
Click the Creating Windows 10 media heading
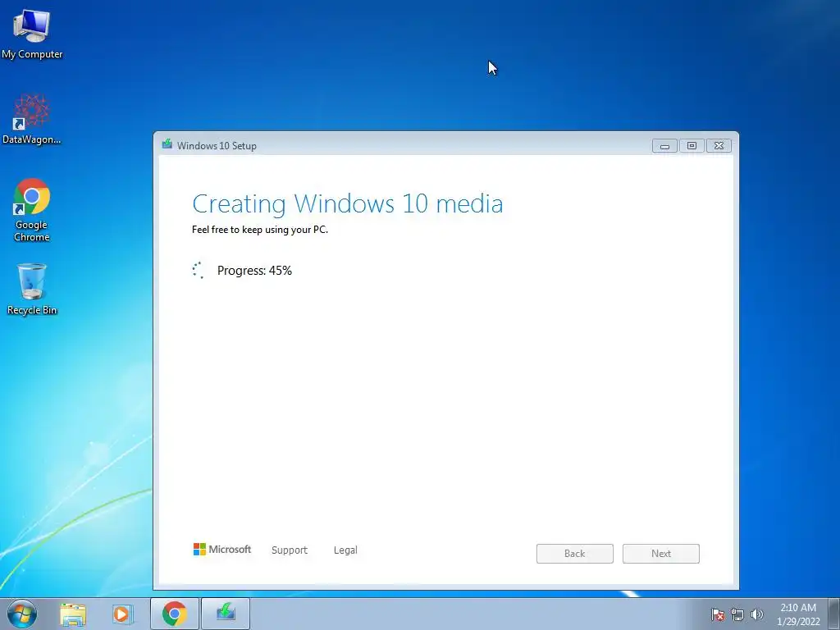pos(348,203)
